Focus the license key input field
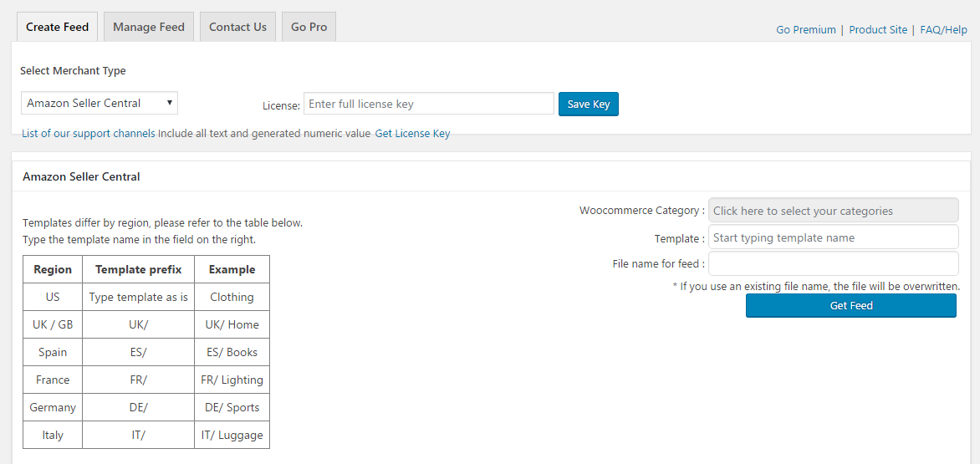 [x=429, y=104]
